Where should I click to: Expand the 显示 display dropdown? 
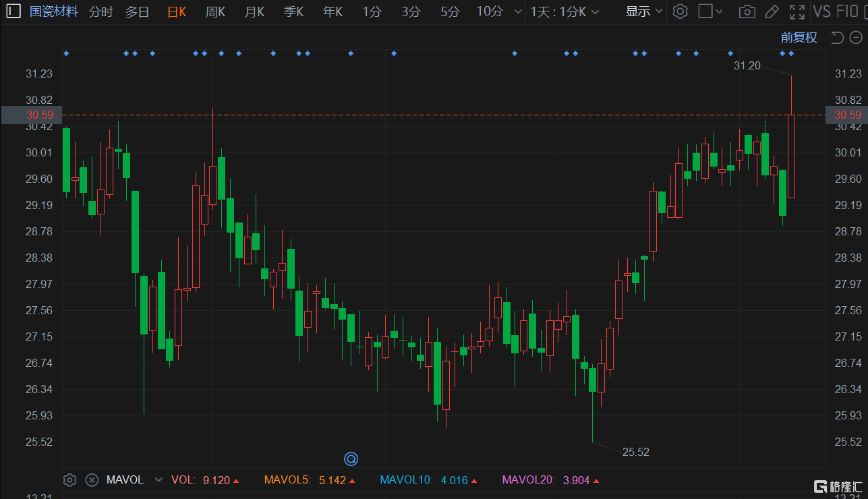644,11
